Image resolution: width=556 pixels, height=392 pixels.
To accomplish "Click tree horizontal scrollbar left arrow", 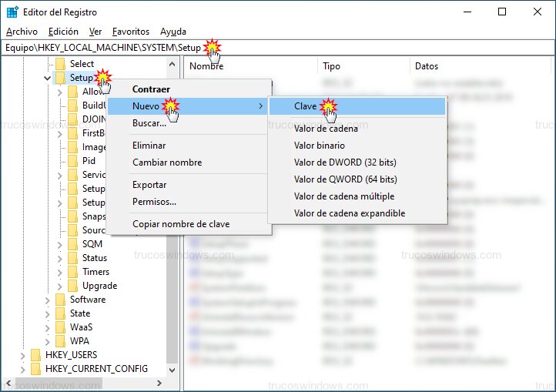I will point(8,383).
